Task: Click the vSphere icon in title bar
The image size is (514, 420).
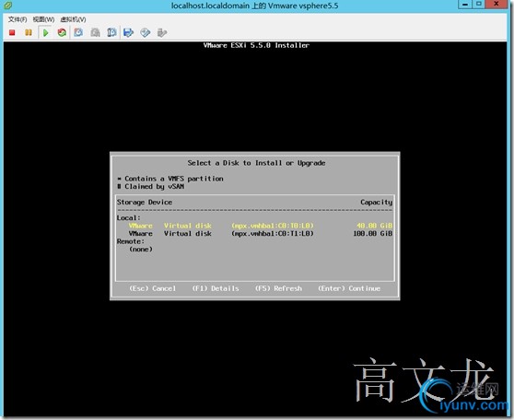Action: [8, 6]
